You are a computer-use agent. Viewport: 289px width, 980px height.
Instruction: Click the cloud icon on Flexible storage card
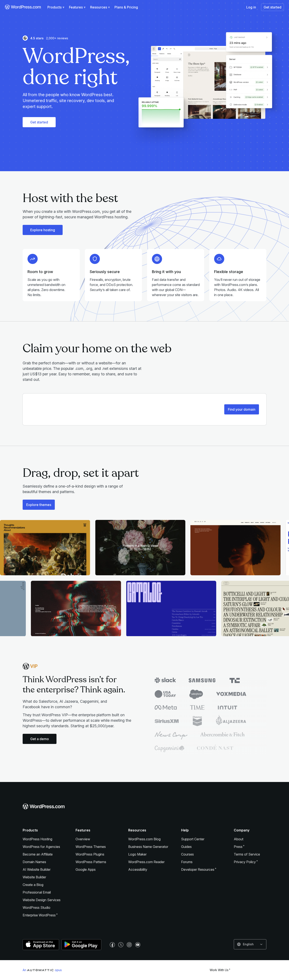coord(219,259)
